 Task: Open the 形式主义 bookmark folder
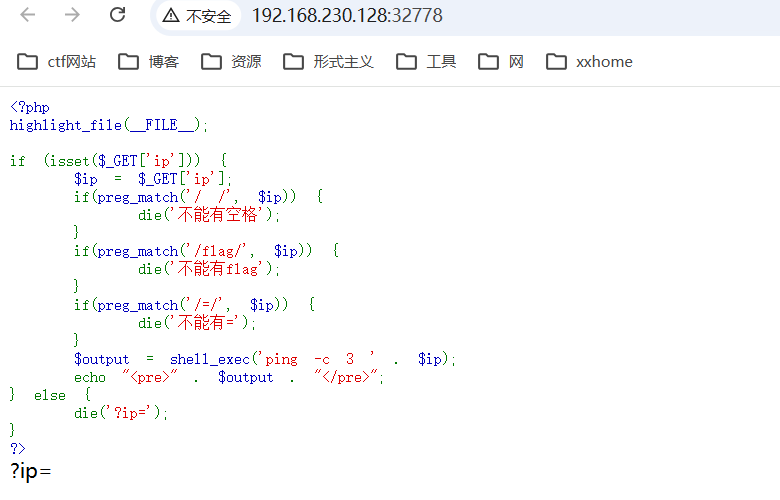click(328, 62)
